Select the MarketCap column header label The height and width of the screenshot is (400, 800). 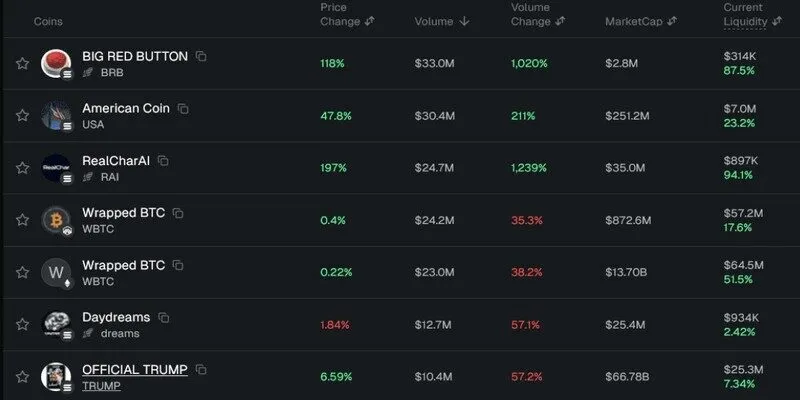pos(634,21)
